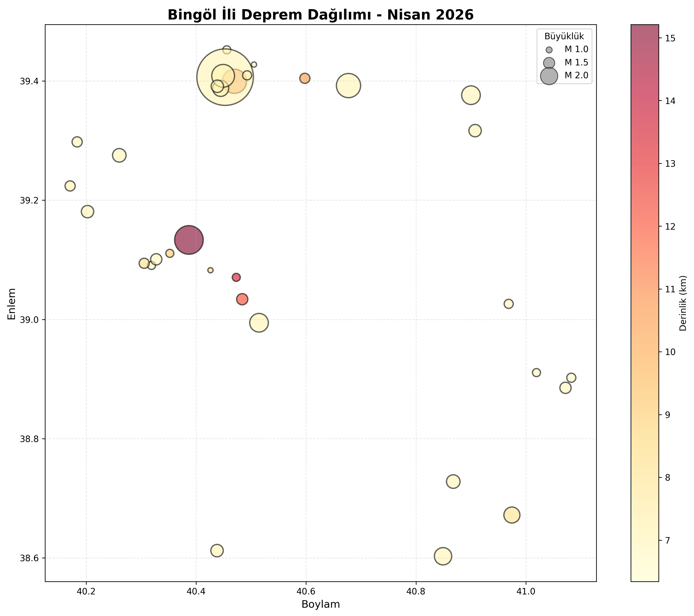Image resolution: width=694 pixels, height=616 pixels.
Task: Click the pale bubble centered just below 39.0 latitude
Action: point(259,323)
